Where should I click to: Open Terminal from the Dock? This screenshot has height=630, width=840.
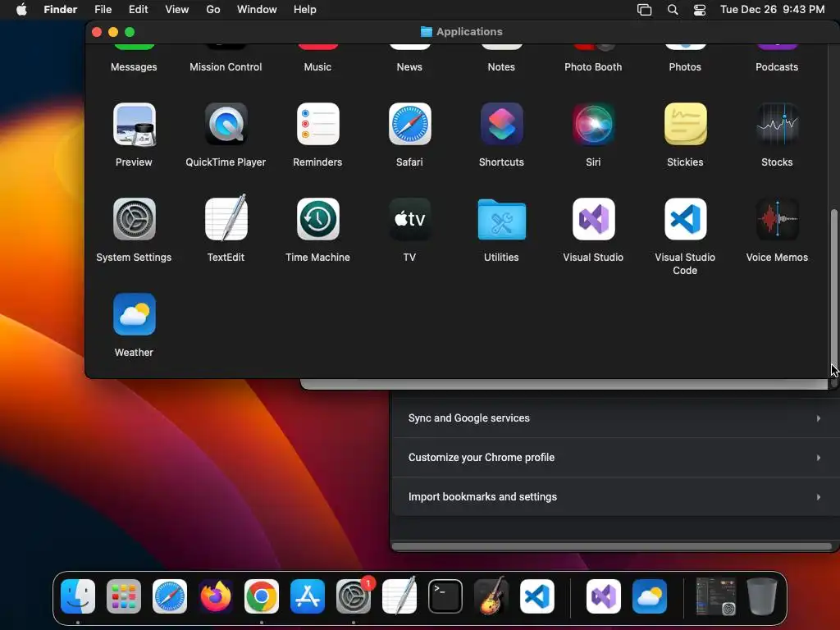[445, 596]
